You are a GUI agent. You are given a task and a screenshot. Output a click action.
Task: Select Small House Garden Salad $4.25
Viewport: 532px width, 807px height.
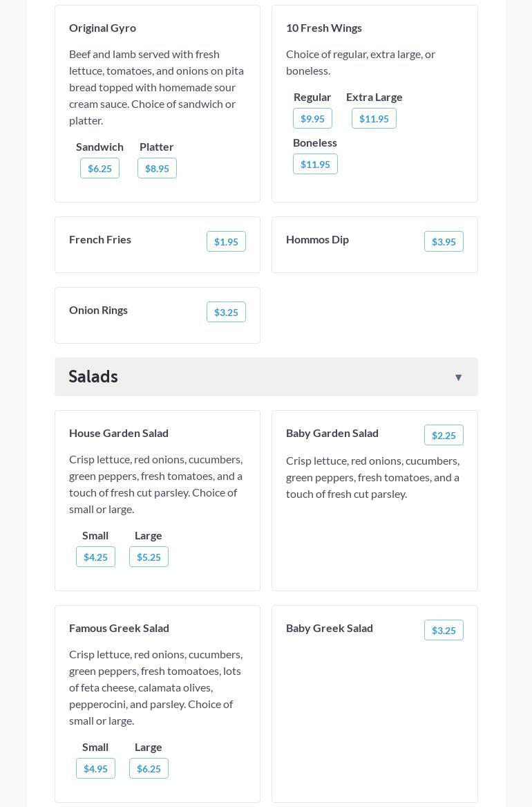[x=95, y=557]
